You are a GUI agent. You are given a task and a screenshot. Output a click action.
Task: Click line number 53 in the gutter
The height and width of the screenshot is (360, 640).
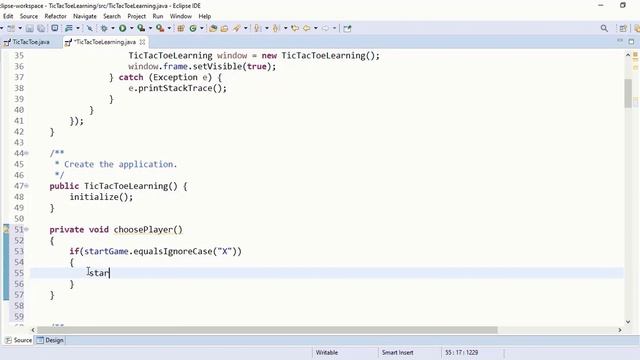point(19,251)
